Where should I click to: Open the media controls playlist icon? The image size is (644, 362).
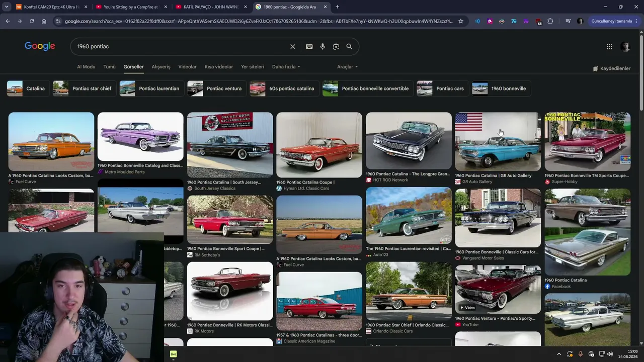(568, 21)
